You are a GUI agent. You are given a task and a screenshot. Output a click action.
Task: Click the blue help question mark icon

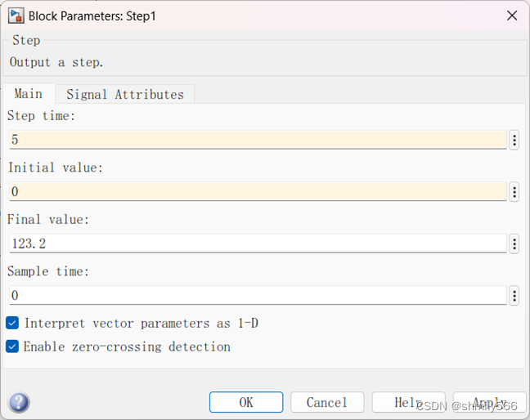point(19,403)
